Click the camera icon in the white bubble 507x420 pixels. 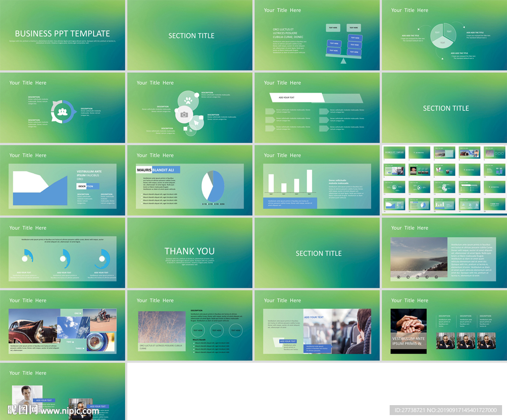click(184, 114)
